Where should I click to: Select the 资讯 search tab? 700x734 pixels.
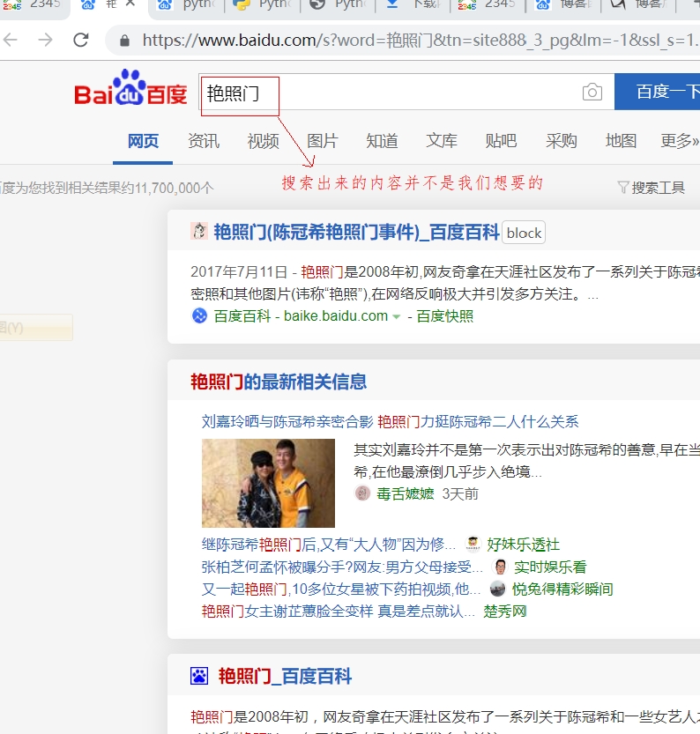203,140
